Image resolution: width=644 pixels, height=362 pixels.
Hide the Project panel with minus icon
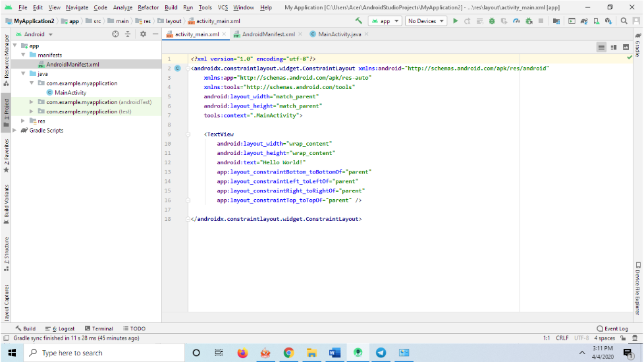pyautogui.click(x=155, y=34)
